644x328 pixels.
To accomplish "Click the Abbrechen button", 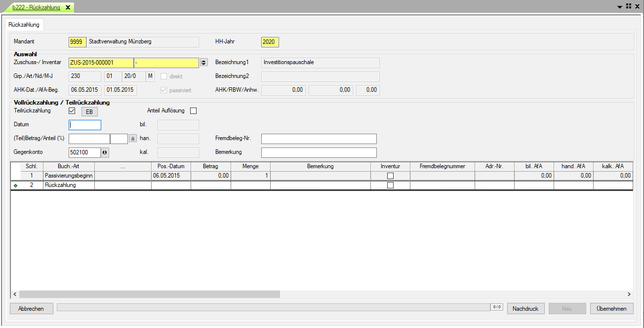I will point(32,309).
